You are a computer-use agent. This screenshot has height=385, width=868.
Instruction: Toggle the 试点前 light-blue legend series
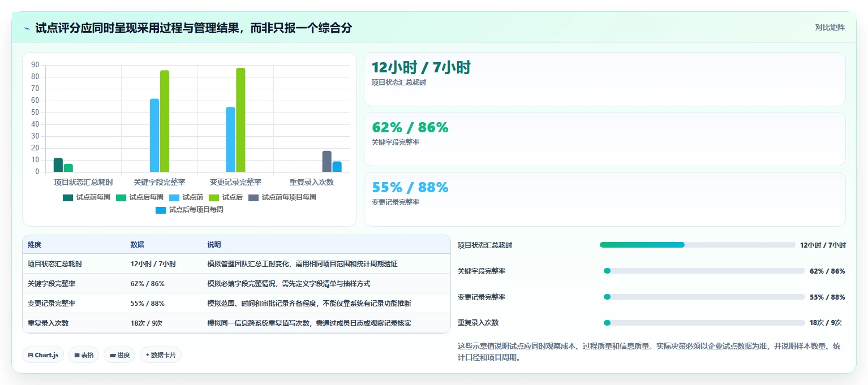click(x=186, y=197)
